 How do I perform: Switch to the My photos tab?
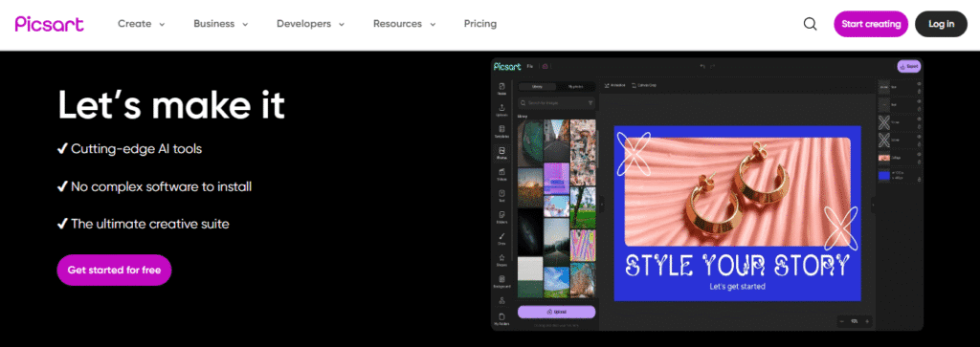tap(575, 87)
